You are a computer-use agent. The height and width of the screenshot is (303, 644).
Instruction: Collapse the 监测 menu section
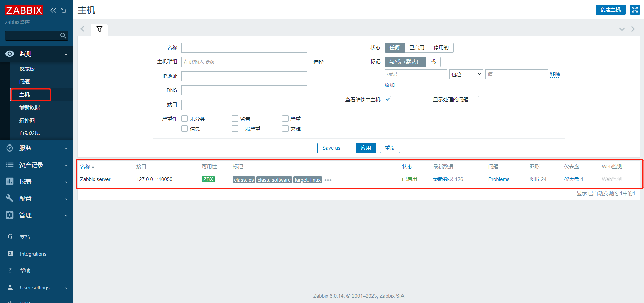coord(66,54)
